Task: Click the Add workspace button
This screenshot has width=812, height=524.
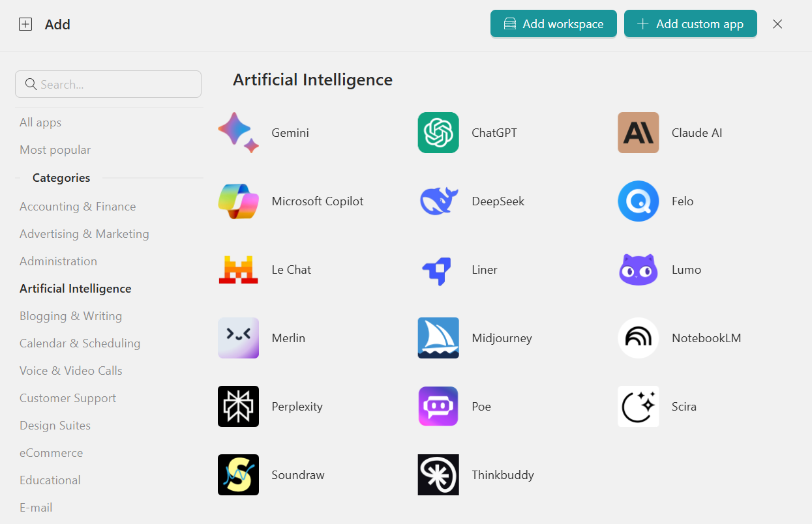Action: pyautogui.click(x=553, y=24)
